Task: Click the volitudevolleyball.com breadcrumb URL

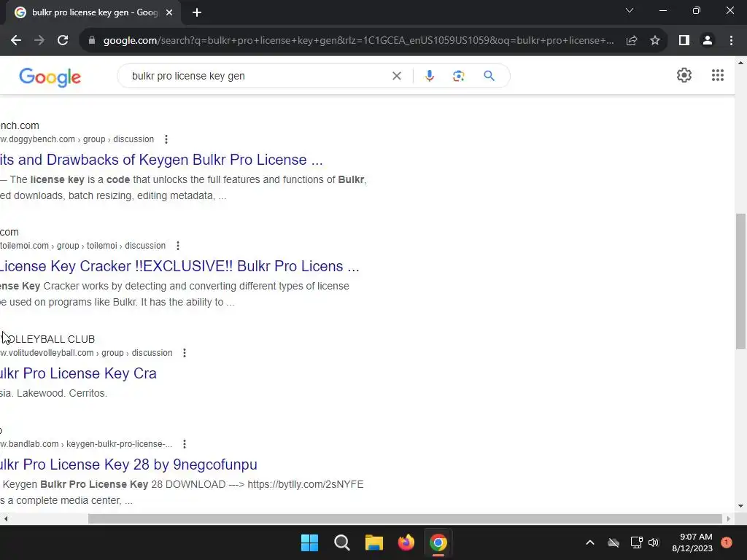Action: [86, 353]
